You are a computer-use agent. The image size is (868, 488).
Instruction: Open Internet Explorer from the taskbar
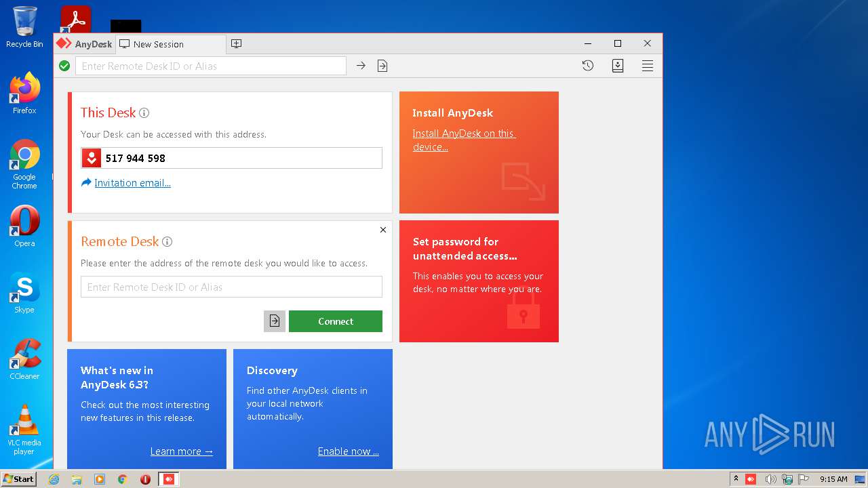click(x=54, y=479)
